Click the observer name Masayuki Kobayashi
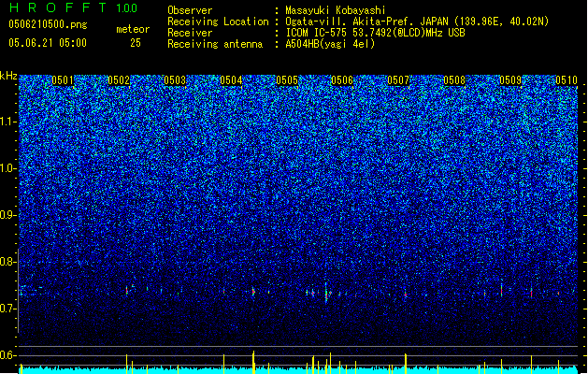The width and height of the screenshot is (588, 374). (336, 10)
